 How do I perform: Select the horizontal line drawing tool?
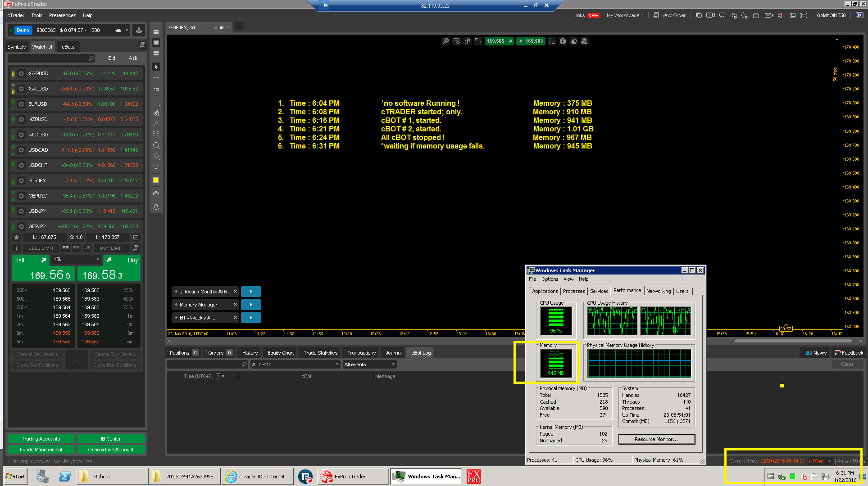click(x=156, y=103)
